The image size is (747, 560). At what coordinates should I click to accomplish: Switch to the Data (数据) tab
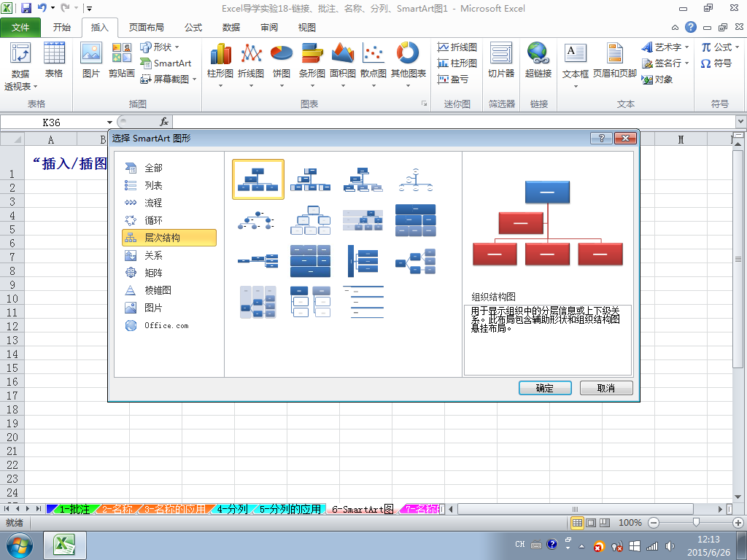pos(231,28)
